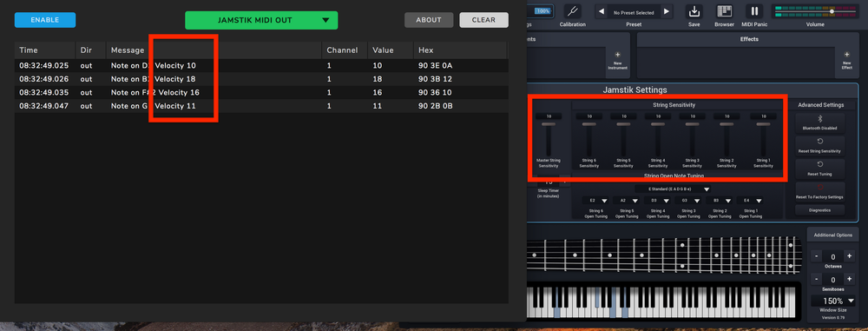Click hex value 90 3E 0A
This screenshot has width=868, height=331.
[436, 65]
